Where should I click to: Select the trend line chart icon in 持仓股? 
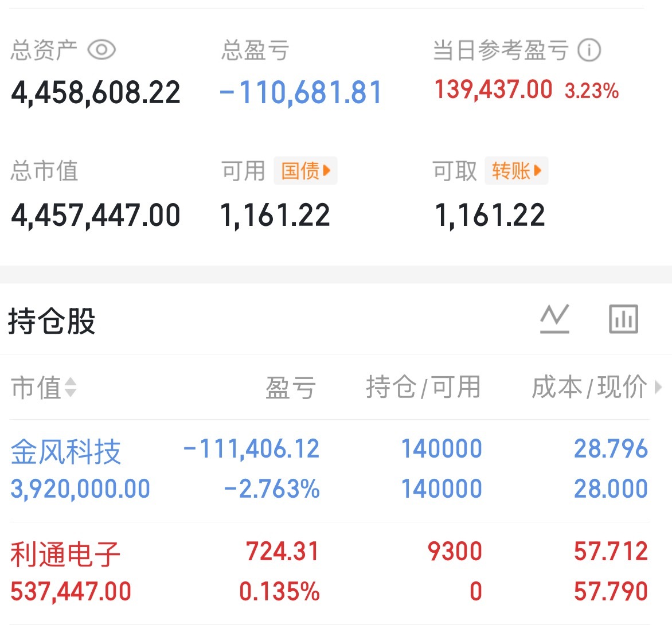pos(554,319)
